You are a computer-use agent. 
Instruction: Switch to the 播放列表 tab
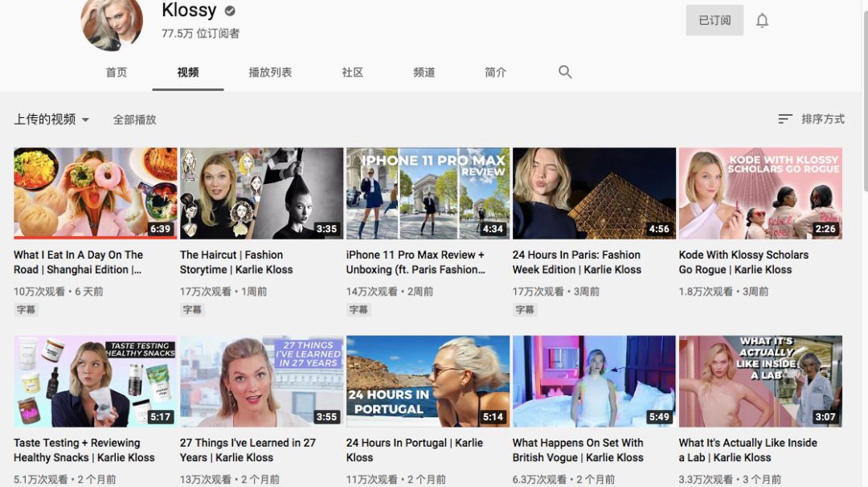pyautogui.click(x=270, y=72)
